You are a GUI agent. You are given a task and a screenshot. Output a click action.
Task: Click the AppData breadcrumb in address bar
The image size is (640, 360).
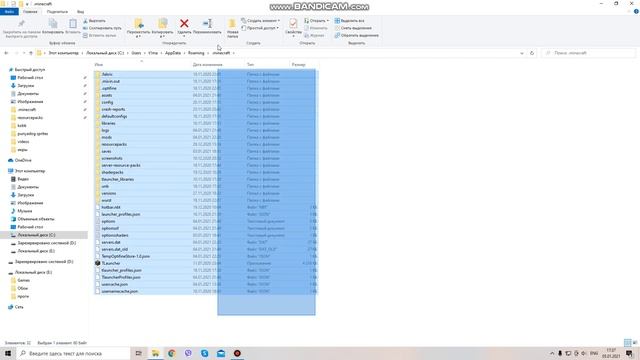[x=173, y=53]
